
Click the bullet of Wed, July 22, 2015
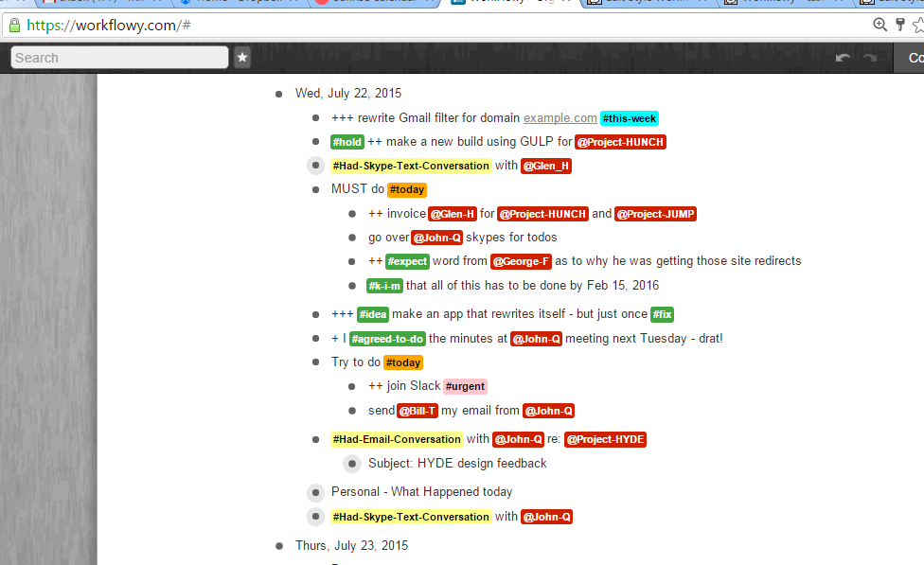[279, 94]
